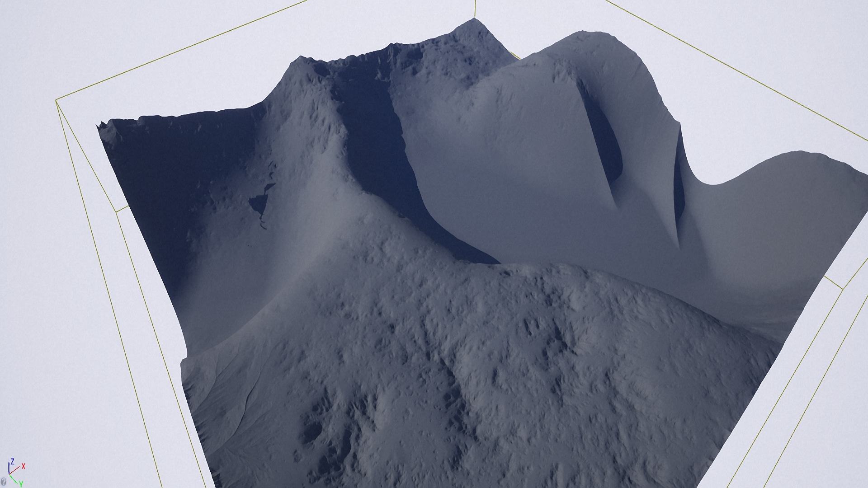Click the green Y axis on the gizmo
Screen dimensions: 868x488
(x=14, y=479)
